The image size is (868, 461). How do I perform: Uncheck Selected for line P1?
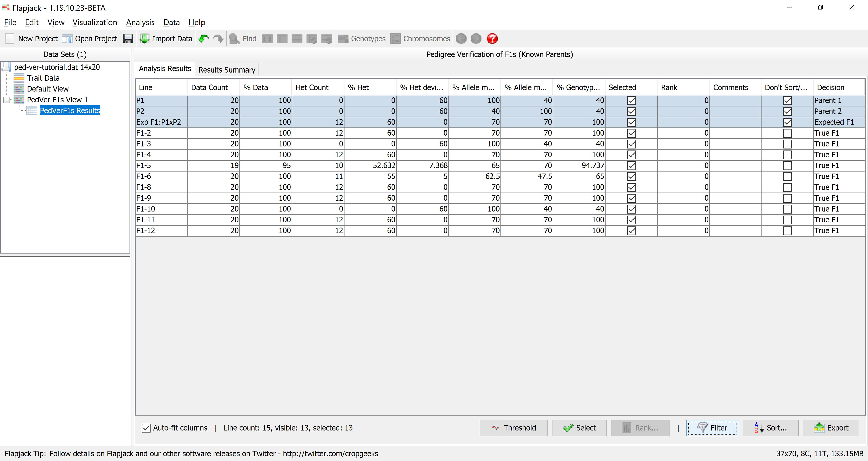click(632, 100)
